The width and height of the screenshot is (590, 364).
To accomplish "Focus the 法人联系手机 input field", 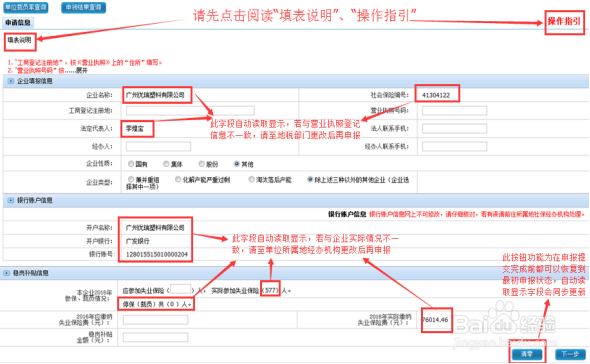I will coord(454,128).
